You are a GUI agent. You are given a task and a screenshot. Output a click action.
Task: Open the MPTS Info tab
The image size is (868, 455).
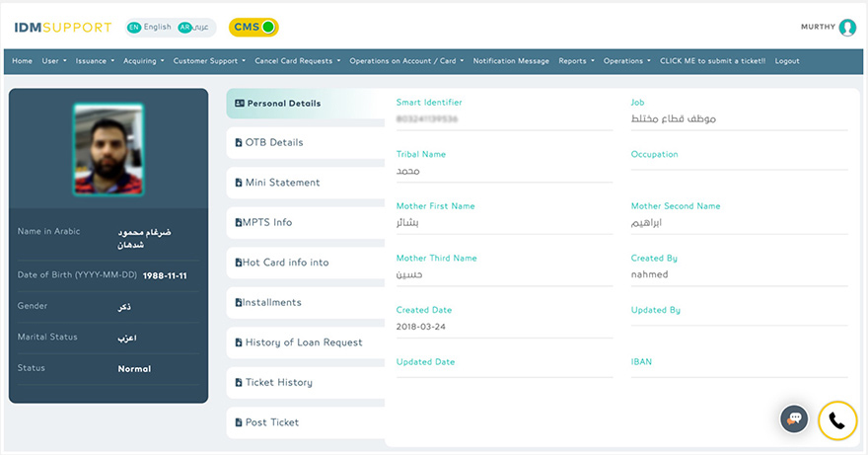click(x=306, y=222)
